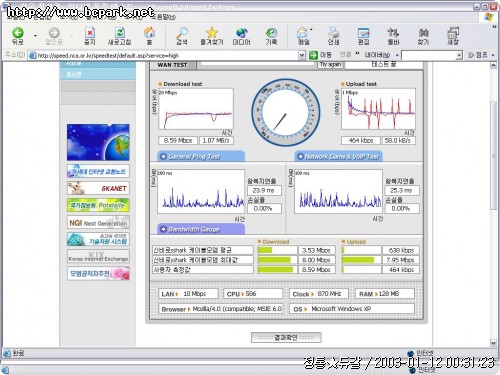Open the 6KANET banner link
Screen dimensions: 500x375
(98, 188)
